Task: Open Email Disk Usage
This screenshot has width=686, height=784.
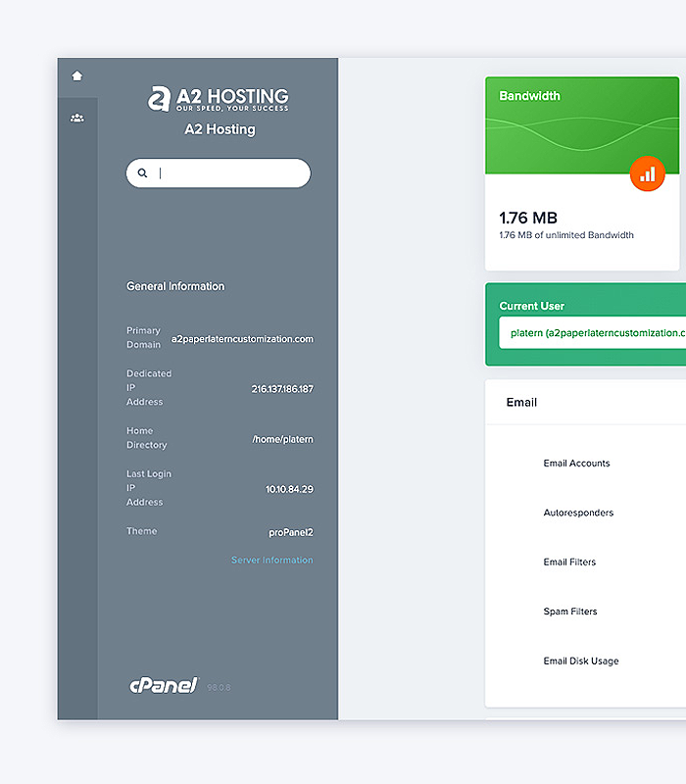Action: [x=581, y=661]
